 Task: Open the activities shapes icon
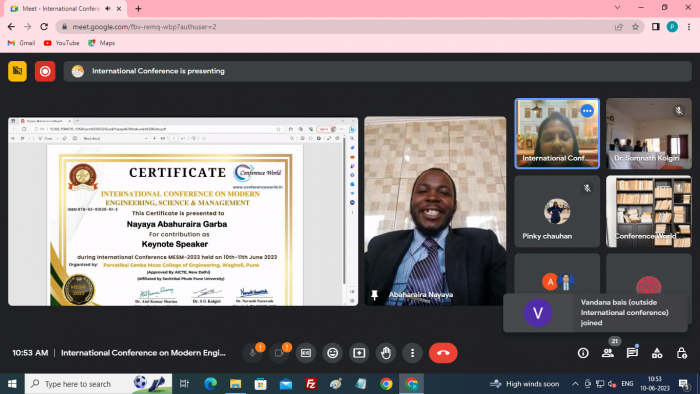point(657,353)
